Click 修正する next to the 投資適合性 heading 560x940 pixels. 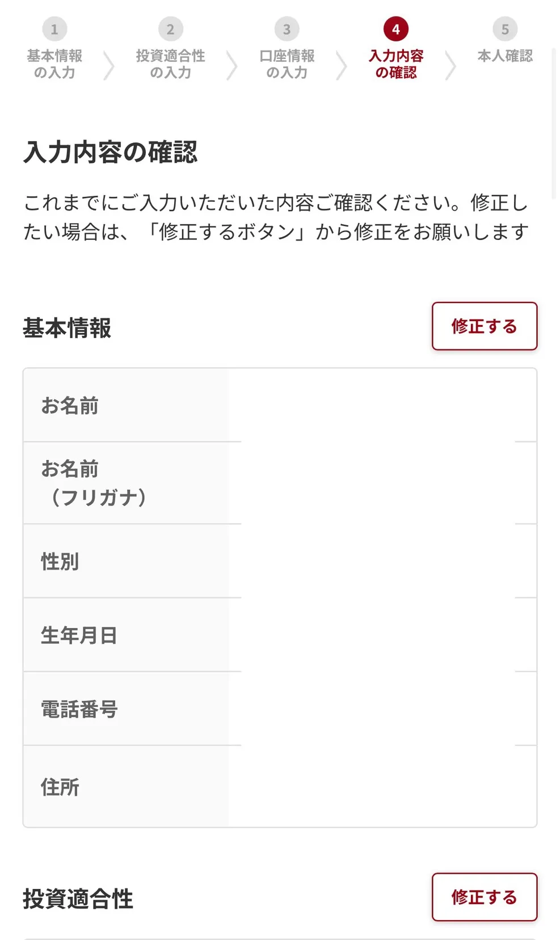484,897
